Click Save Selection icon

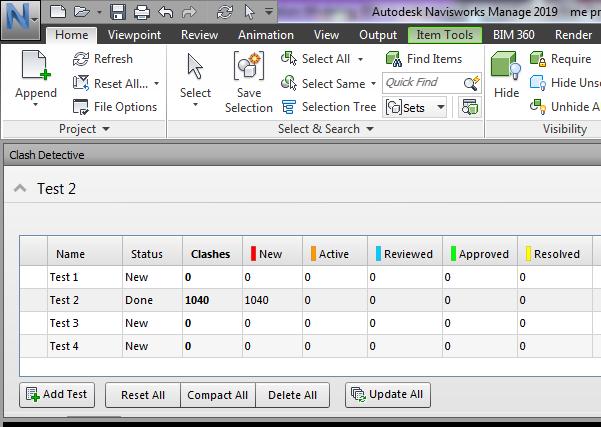point(249,66)
